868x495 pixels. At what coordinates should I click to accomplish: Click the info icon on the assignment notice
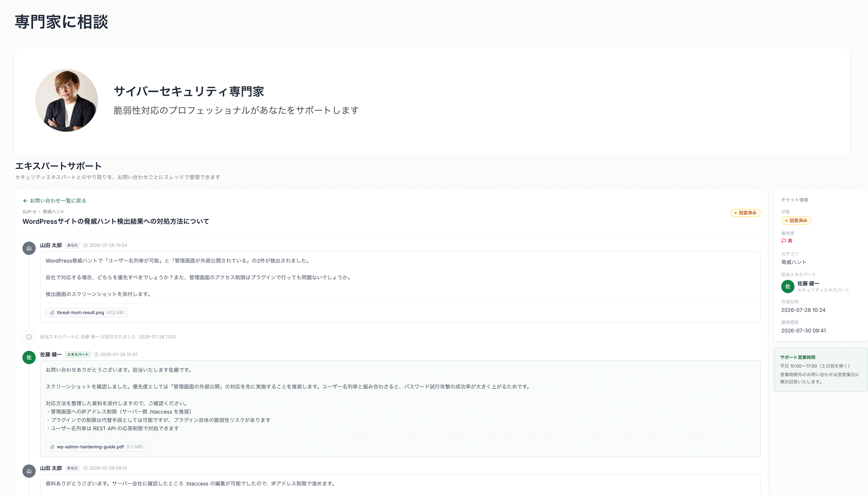pyautogui.click(x=29, y=337)
